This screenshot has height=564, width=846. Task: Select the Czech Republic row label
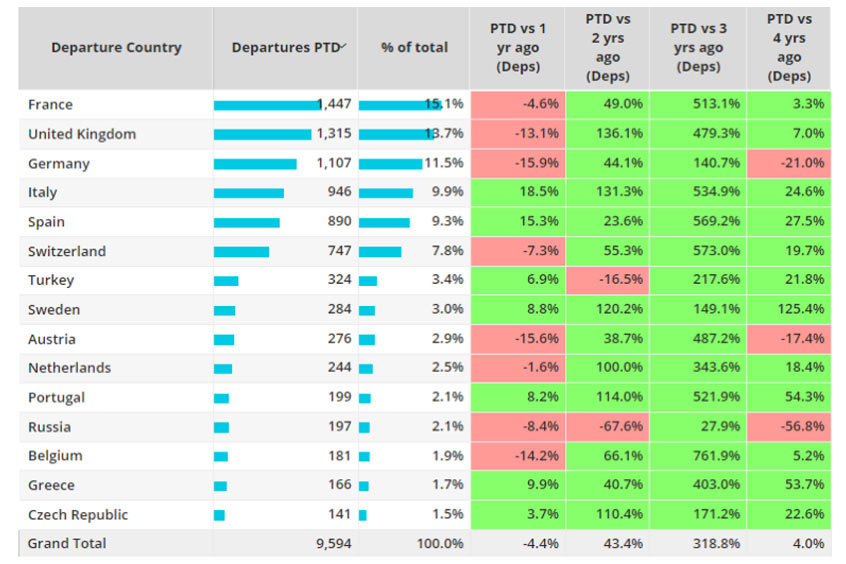click(x=78, y=515)
